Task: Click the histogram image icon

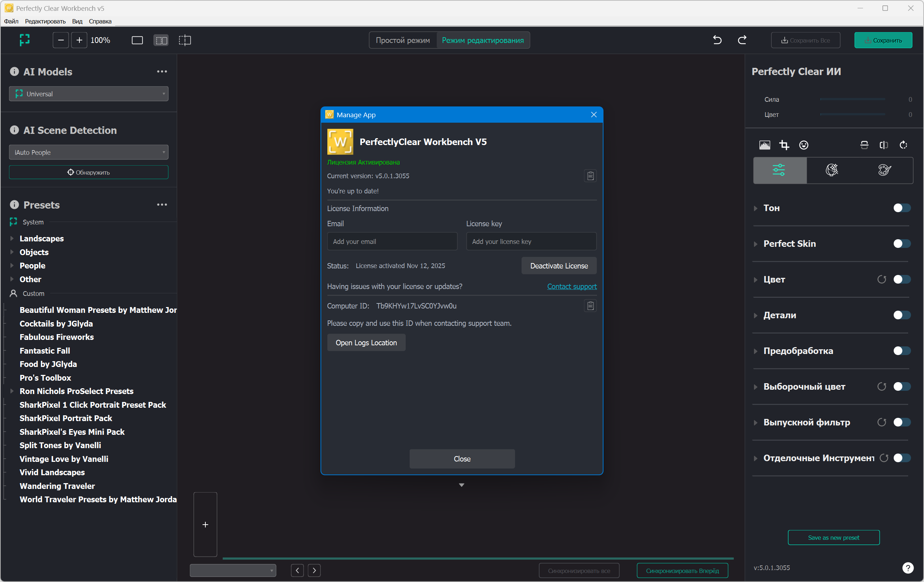Action: [x=764, y=145]
